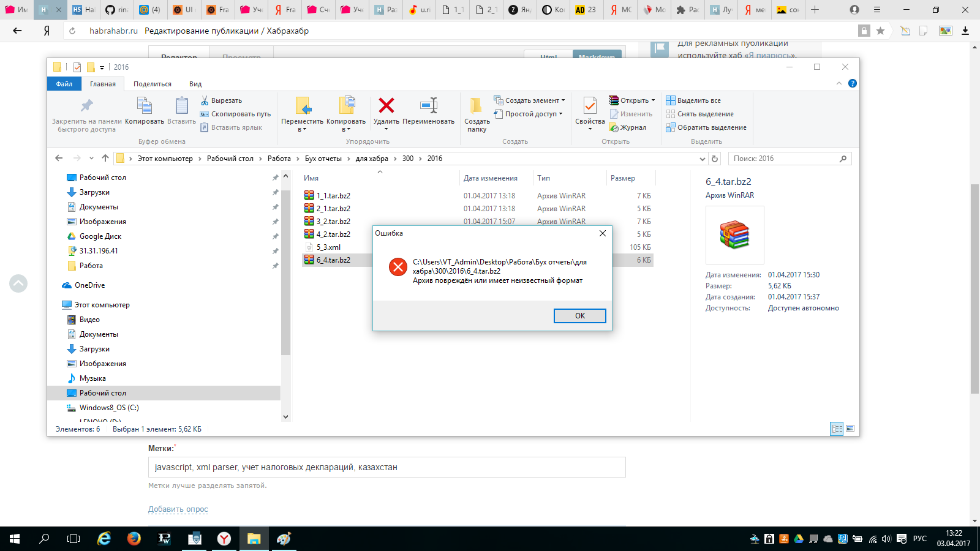Select Музыка in the navigation pane

(x=86, y=378)
